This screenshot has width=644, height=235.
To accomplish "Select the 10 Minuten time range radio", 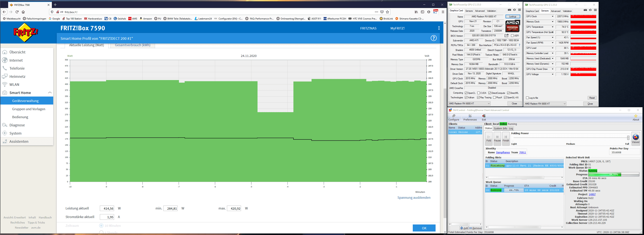I will click(101, 225).
